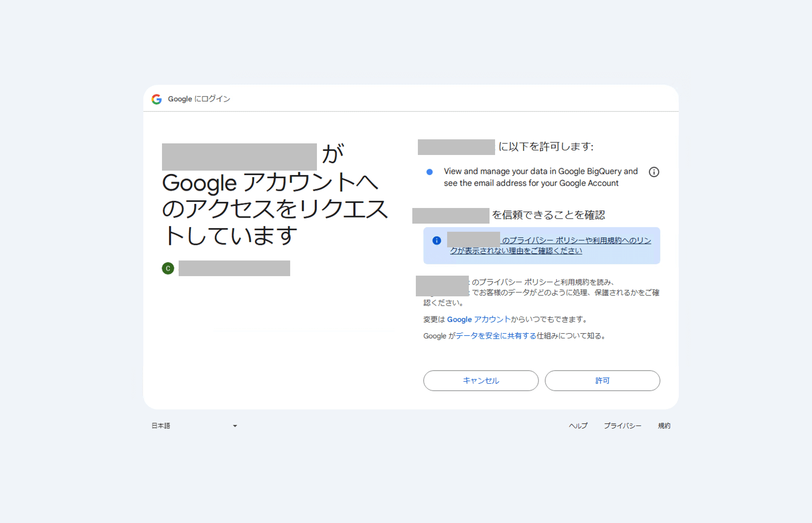Image resolution: width=812 pixels, height=523 pixels.
Task: Click the 'に以下を許可します:' heading
Action: 546,147
